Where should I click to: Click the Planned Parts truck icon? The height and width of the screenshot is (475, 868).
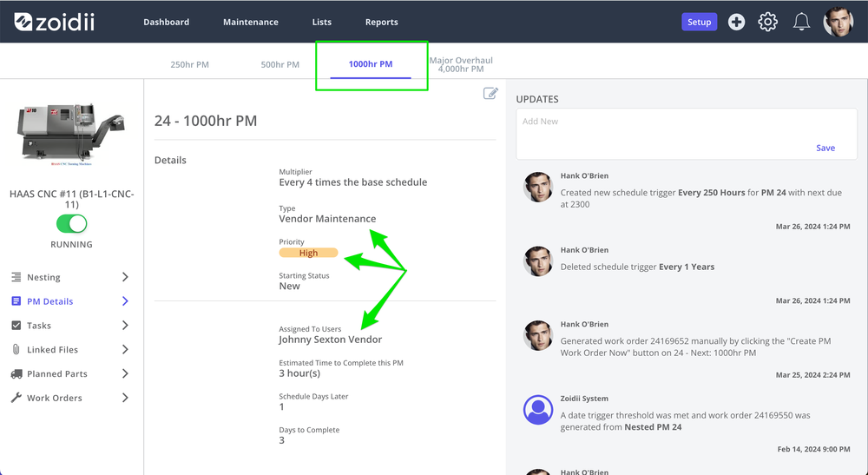click(x=16, y=373)
